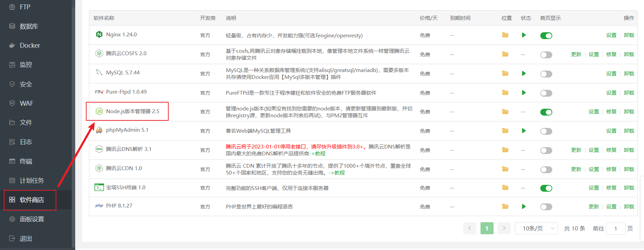Click the phpMyAdmin sailboat icon
The image size is (644, 250).
(x=99, y=130)
